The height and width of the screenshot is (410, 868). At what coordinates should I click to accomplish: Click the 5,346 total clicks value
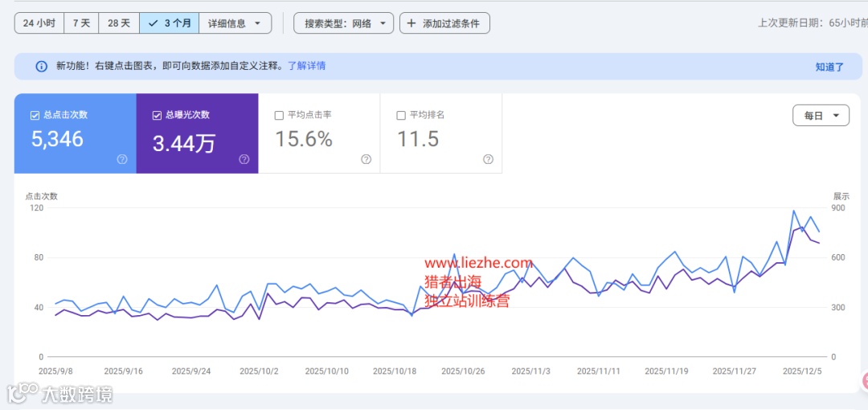(x=58, y=139)
